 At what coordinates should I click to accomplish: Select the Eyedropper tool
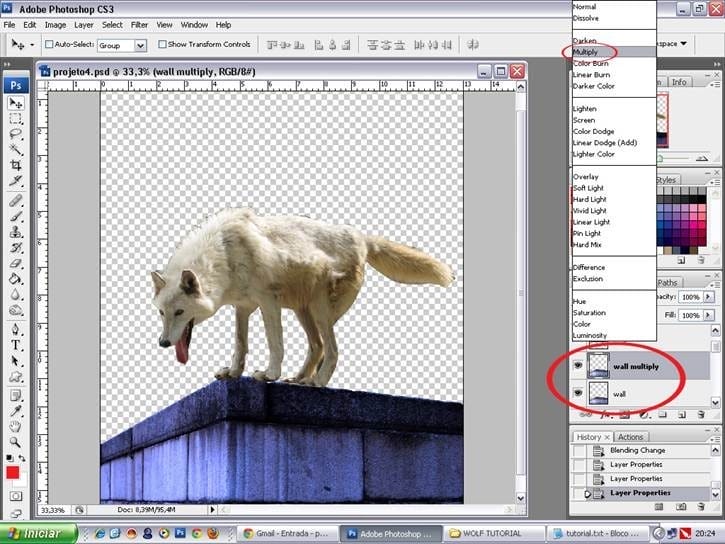16,411
